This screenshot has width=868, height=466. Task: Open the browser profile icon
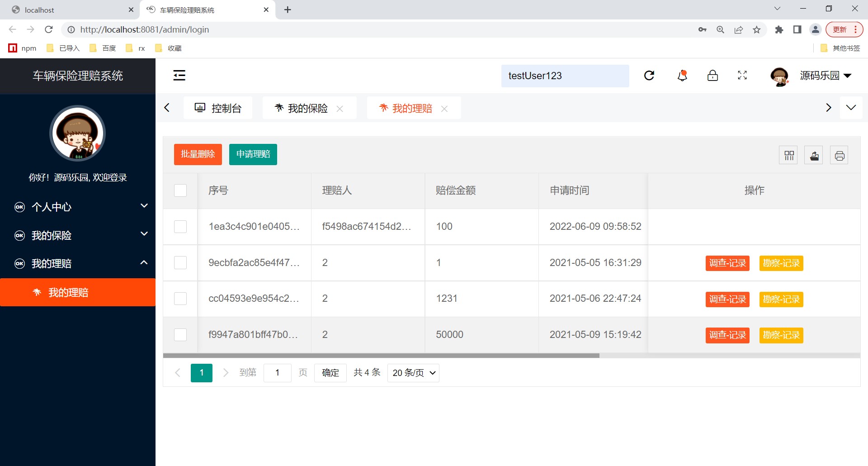point(816,29)
